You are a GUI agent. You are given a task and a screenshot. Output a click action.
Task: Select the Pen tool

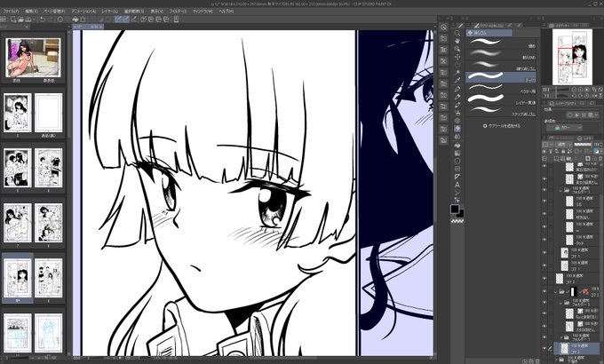point(457,89)
